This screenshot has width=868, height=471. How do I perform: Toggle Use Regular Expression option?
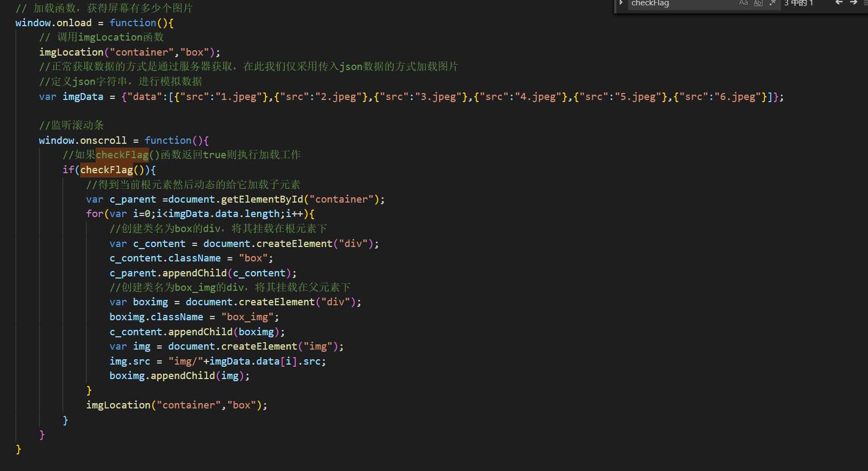coord(772,3)
